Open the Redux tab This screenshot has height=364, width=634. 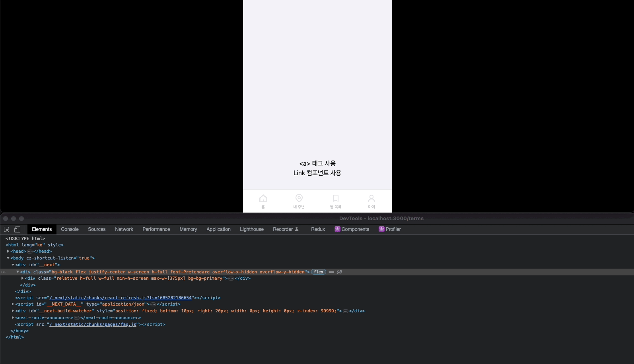(318, 229)
